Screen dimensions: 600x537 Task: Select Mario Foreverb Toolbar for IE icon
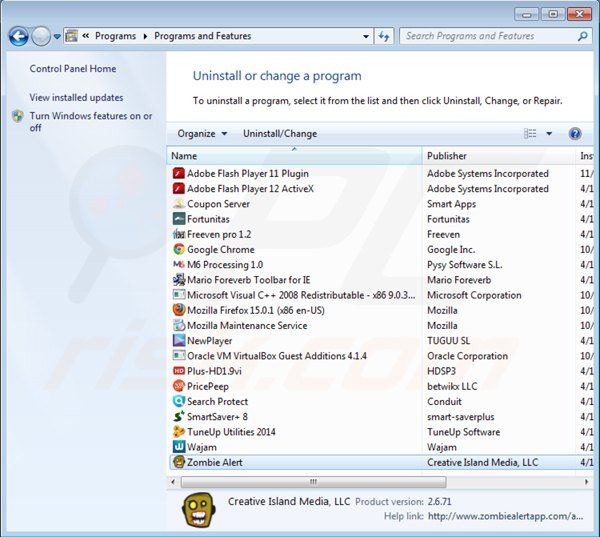[179, 280]
